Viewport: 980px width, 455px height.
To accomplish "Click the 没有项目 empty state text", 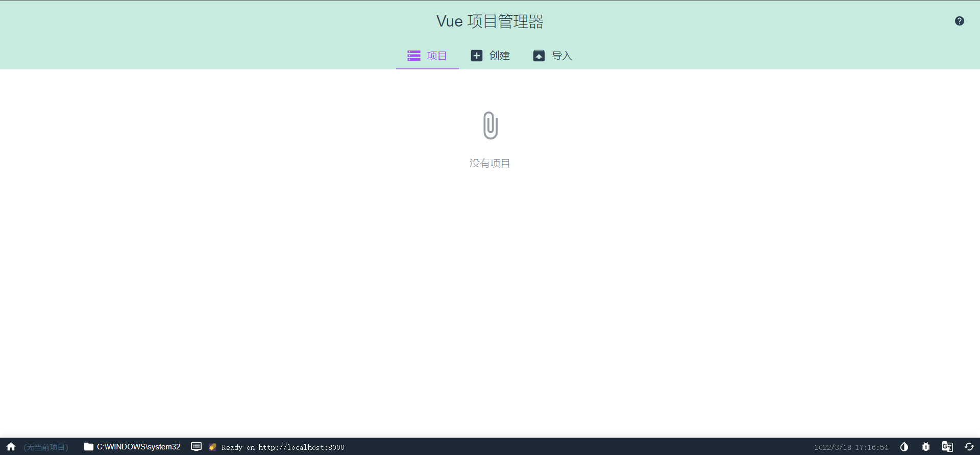I will click(x=489, y=163).
